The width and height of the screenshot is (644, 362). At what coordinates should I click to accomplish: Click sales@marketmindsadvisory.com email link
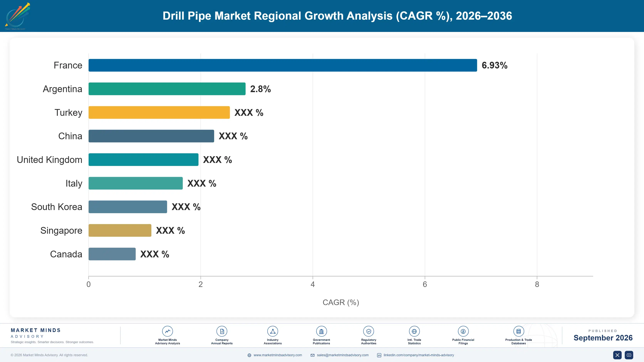pos(343,355)
